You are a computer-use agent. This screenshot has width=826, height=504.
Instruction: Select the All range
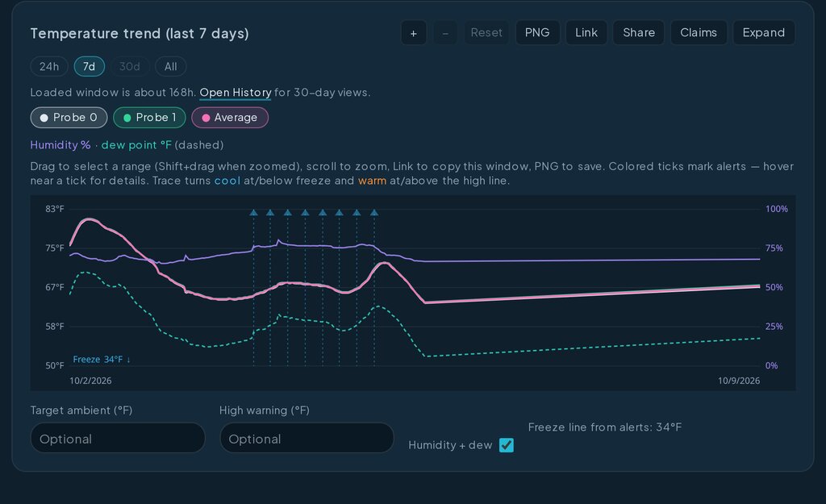click(171, 67)
